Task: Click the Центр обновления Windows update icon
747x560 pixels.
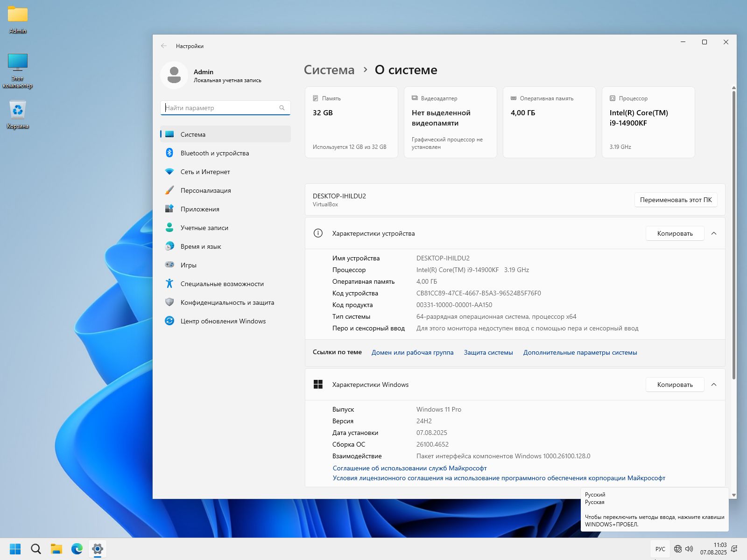Action: [x=169, y=321]
